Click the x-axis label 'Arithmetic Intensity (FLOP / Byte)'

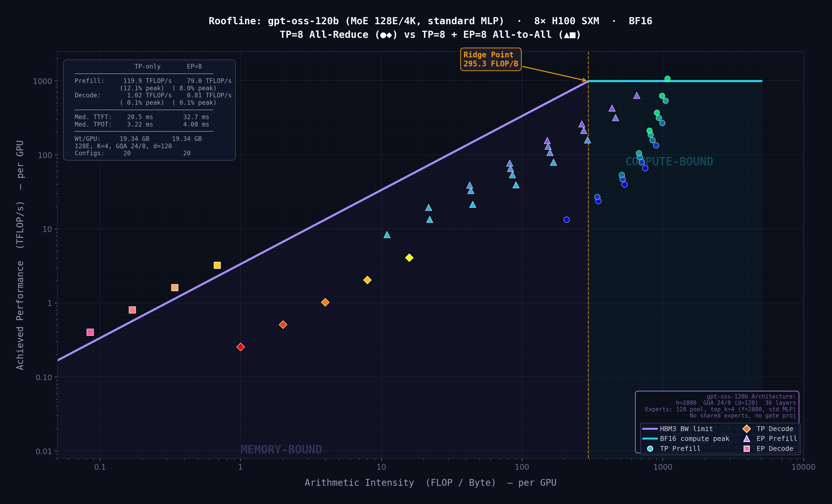430,483
